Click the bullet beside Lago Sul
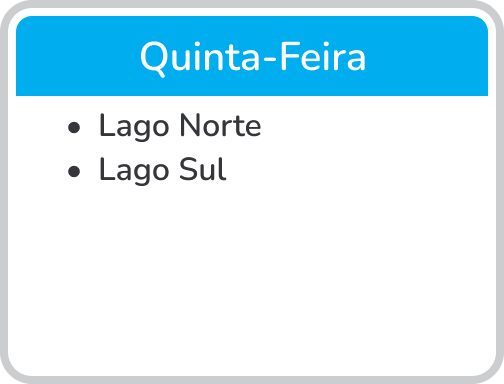Viewport: 504px width, 384px height. [x=74, y=172]
